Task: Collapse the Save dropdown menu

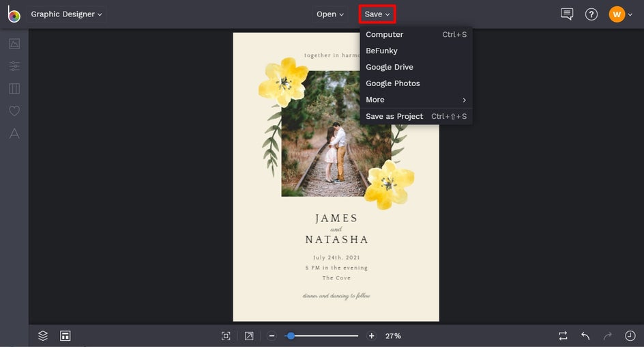Action: [x=377, y=14]
